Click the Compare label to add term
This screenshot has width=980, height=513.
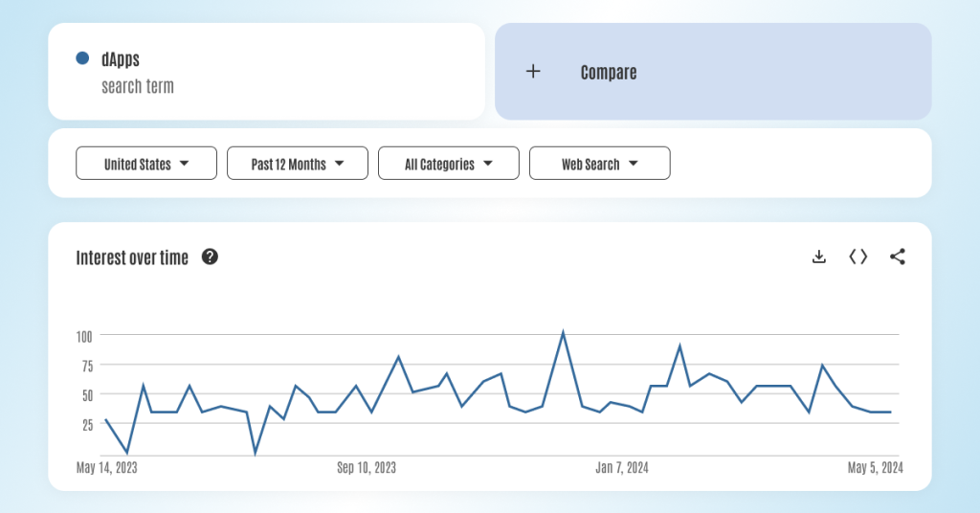(x=609, y=73)
